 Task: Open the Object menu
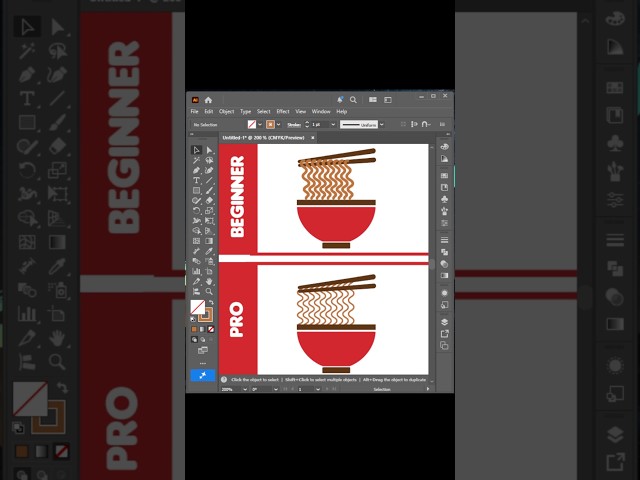[x=227, y=111]
